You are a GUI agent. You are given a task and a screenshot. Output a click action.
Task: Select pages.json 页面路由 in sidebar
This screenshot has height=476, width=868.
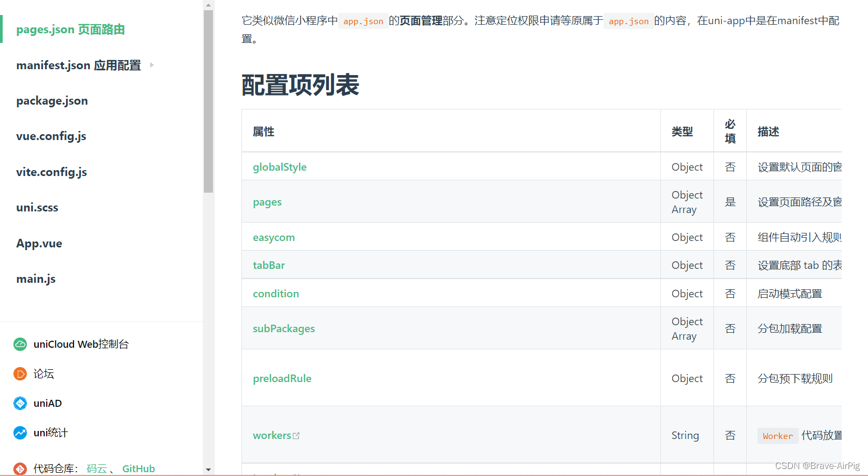[x=70, y=30]
